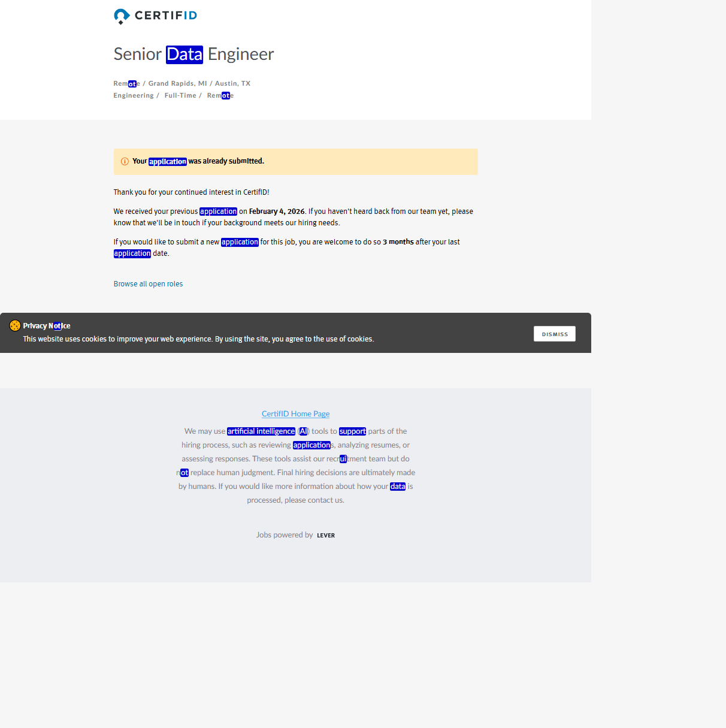Click highlighted "artificial intelligence" in footer
This screenshot has width=726, height=728.
261,431
